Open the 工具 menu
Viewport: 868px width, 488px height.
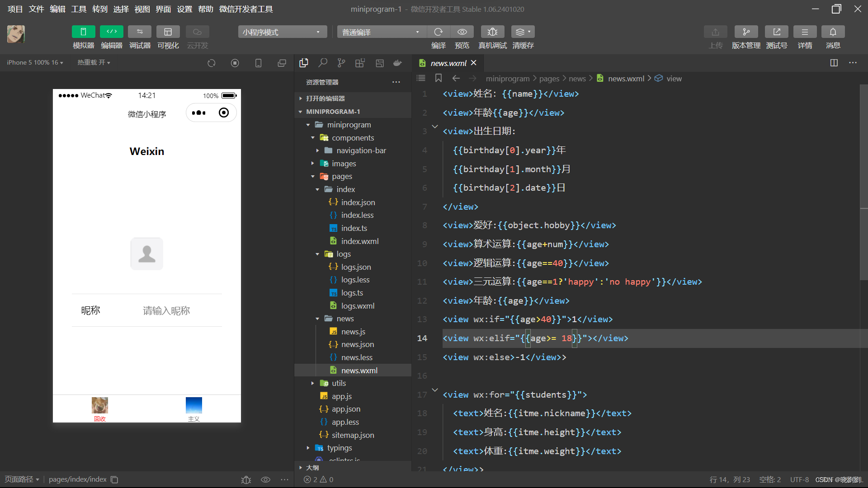click(79, 9)
